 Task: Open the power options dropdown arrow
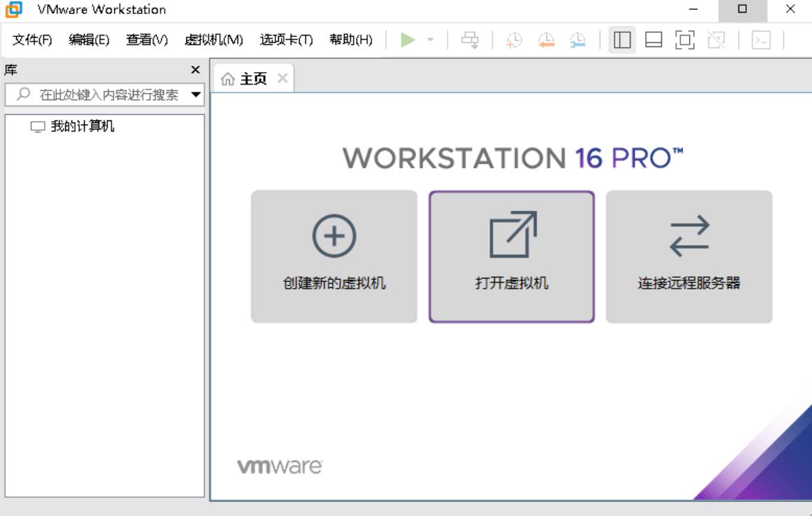tap(430, 39)
